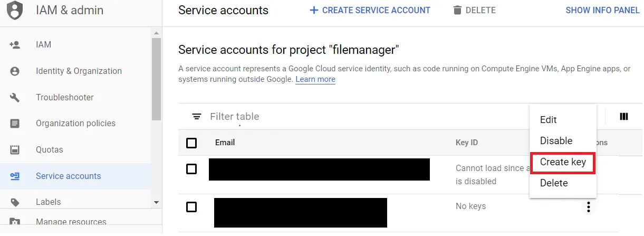Click the Identity & Organization person icon
Viewport: 644px width, 236px height.
tap(15, 71)
